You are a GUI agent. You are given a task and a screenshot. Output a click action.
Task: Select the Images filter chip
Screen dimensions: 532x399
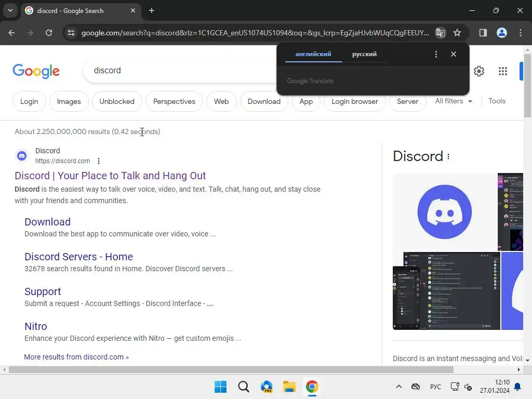(x=69, y=101)
